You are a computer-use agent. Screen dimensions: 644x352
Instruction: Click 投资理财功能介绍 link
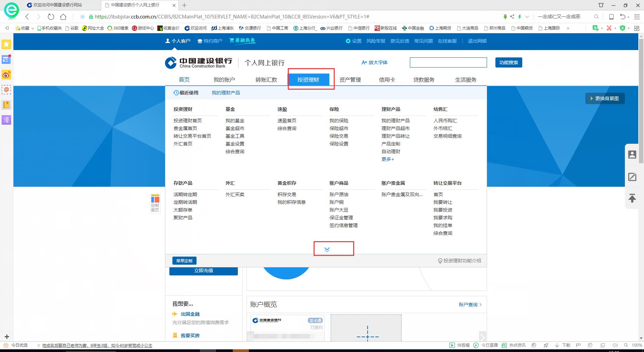click(x=460, y=261)
